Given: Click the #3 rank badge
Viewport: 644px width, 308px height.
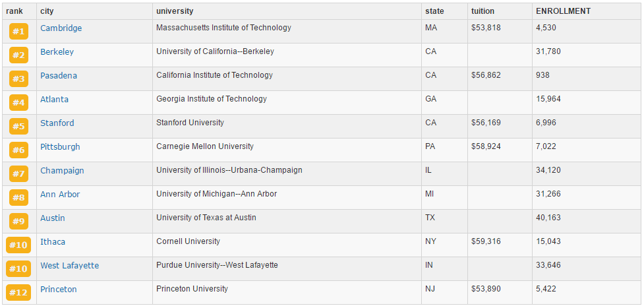Looking at the screenshot, I should pyautogui.click(x=18, y=79).
